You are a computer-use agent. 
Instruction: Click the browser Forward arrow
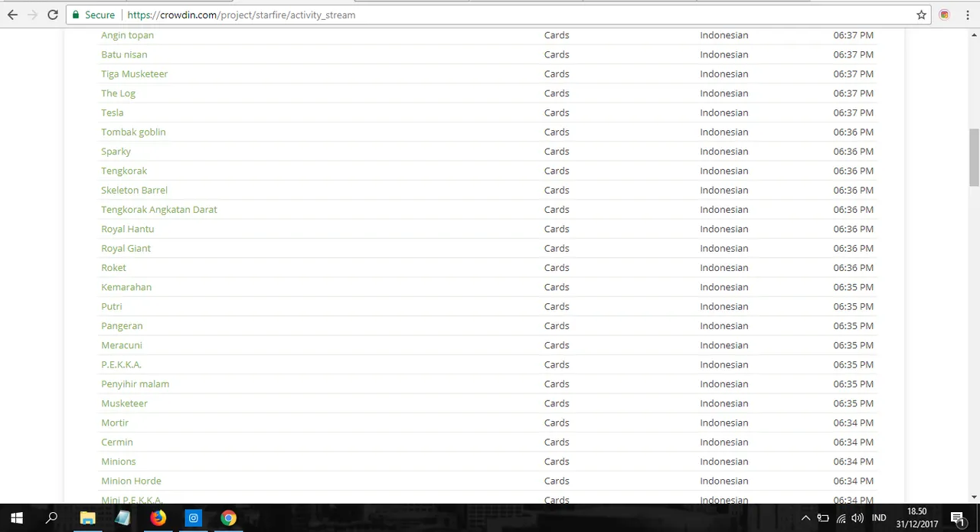[x=32, y=15]
